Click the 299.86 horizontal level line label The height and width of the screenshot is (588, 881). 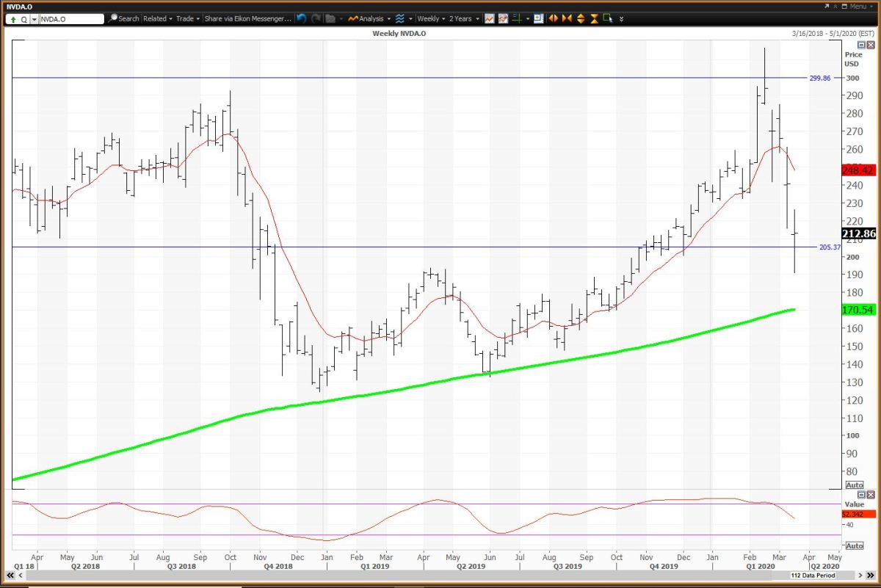pos(819,78)
